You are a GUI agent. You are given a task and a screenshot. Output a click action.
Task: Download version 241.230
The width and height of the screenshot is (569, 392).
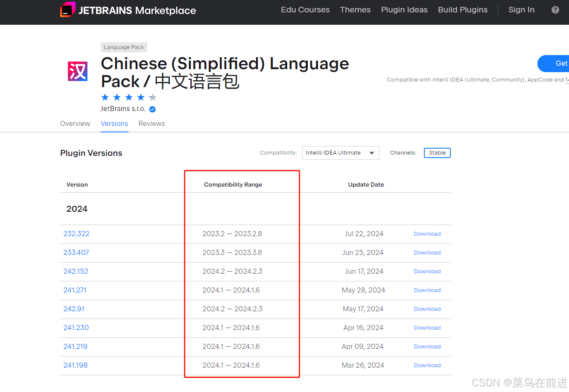[x=427, y=328]
